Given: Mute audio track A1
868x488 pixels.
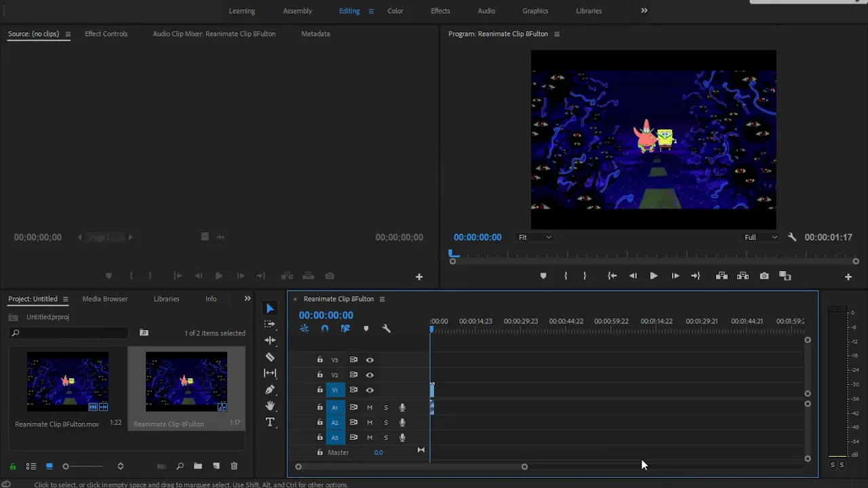Looking at the screenshot, I should click(x=370, y=407).
